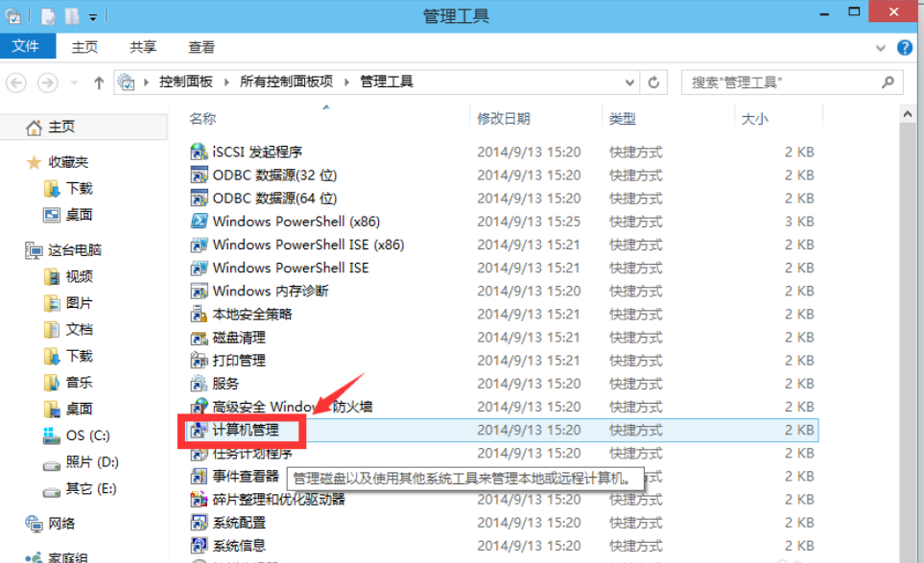Screen dimensions: 924x563
Task: Open the 文件 menu
Action: point(28,46)
